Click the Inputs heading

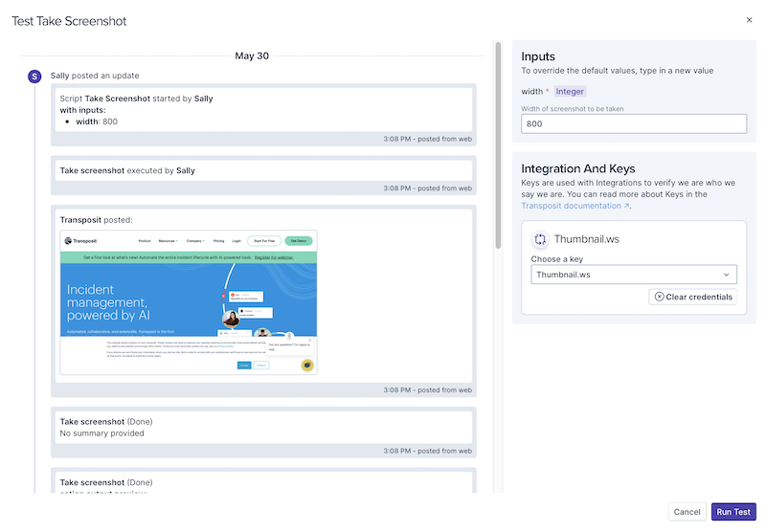[538, 56]
